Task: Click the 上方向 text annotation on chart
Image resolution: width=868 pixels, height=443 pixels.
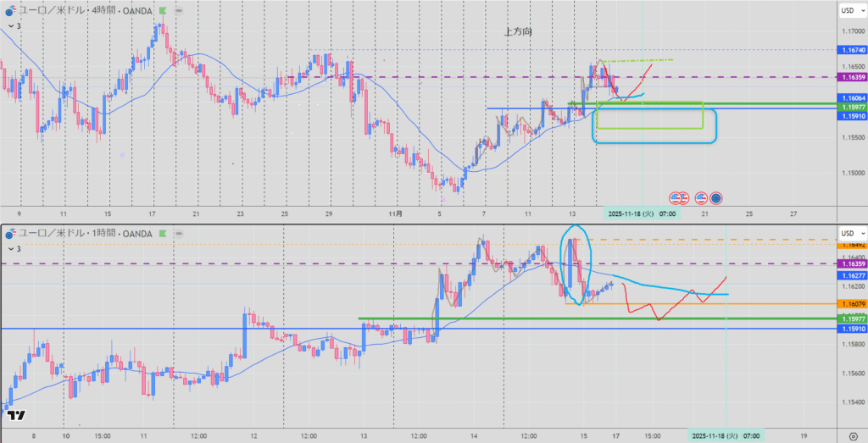Action: click(518, 31)
